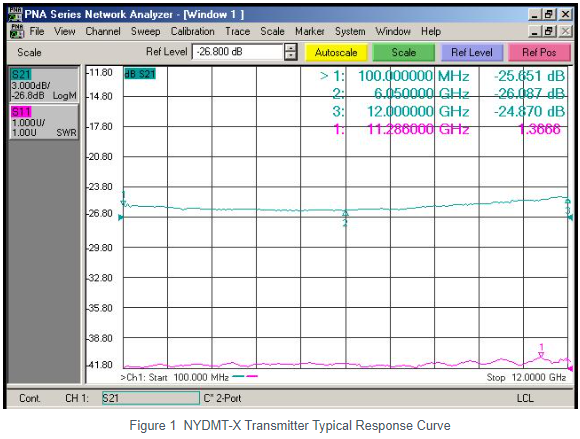
Task: Increase Ref Level with the up stepper arrow
Action: (291, 48)
